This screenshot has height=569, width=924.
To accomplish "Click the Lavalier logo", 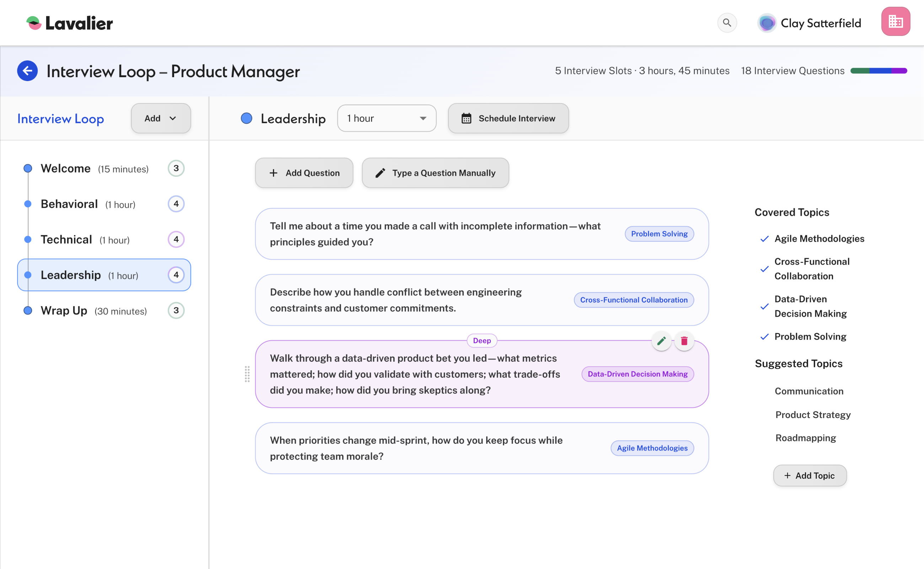I will coord(70,23).
